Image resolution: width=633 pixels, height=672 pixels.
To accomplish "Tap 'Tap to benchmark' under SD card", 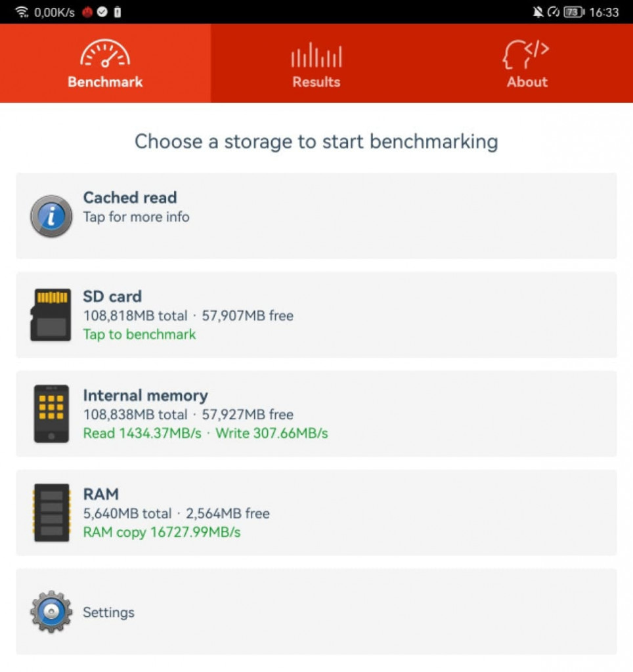I will [139, 334].
